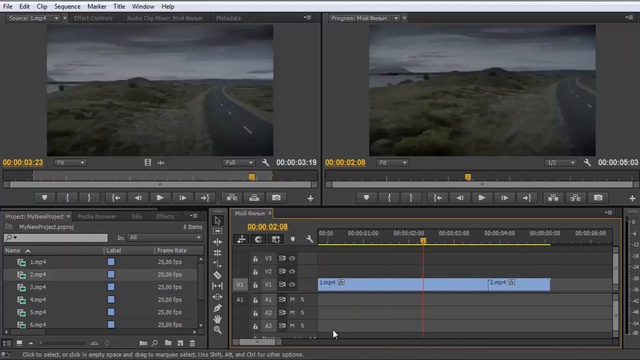This screenshot has width=640, height=360.
Task: Click Source monitor playhead marker
Action: tap(252, 177)
